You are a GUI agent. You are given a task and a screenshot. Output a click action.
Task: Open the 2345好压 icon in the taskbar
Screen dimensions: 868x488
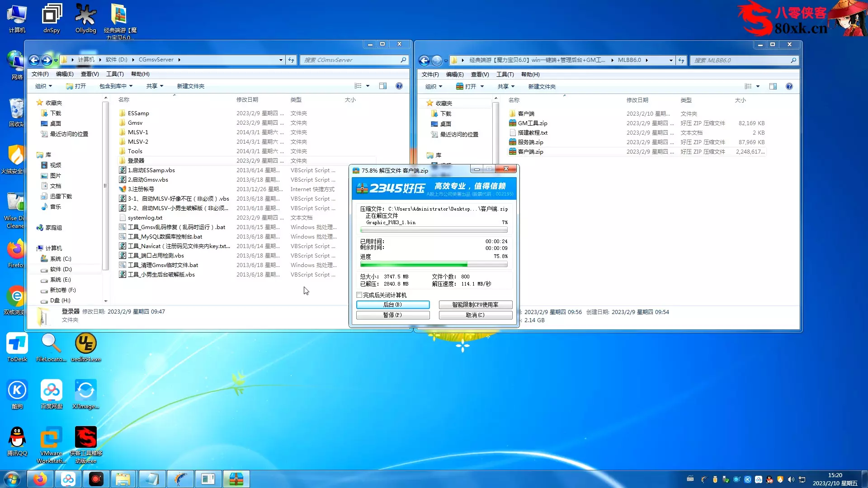tap(236, 479)
